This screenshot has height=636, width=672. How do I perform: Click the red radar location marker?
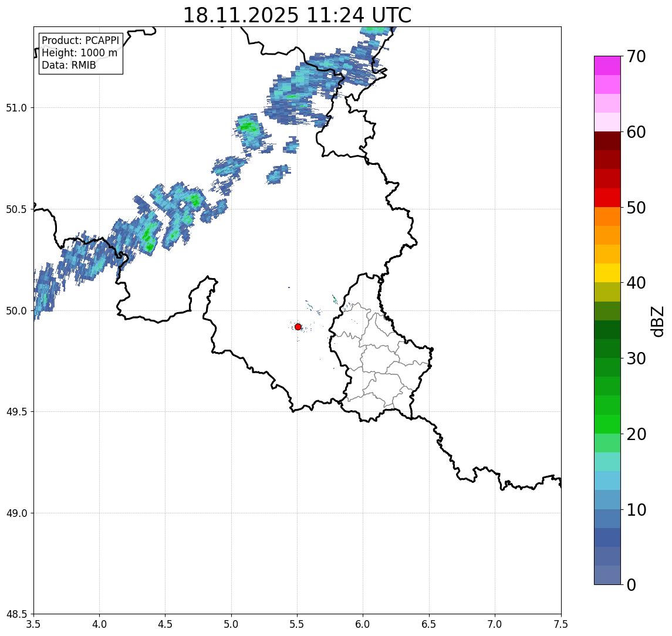298,327
